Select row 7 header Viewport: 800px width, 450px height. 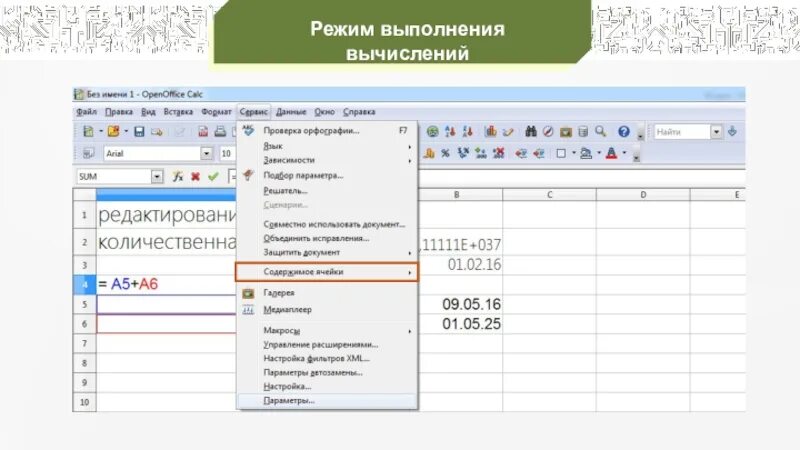coord(84,343)
